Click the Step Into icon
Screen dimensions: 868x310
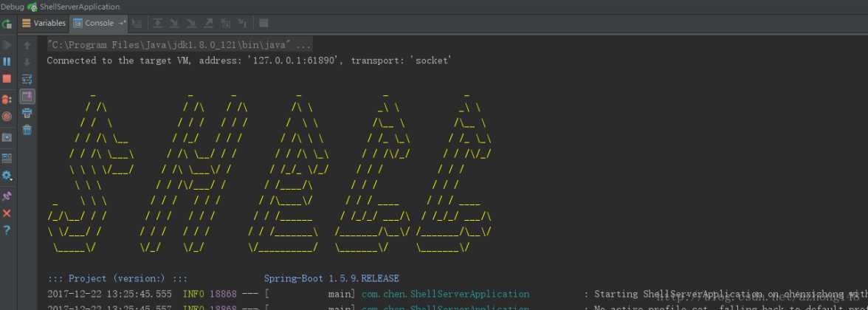(174, 24)
